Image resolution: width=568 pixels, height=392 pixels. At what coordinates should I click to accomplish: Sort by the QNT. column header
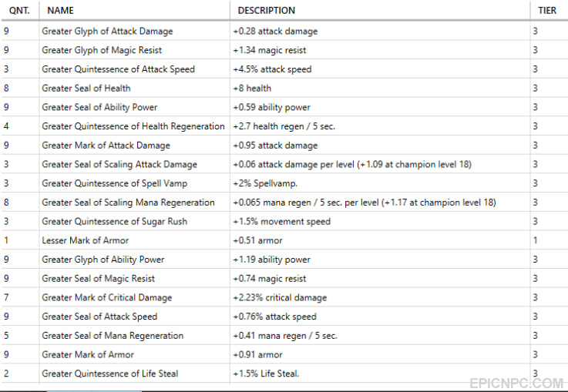[x=19, y=10]
